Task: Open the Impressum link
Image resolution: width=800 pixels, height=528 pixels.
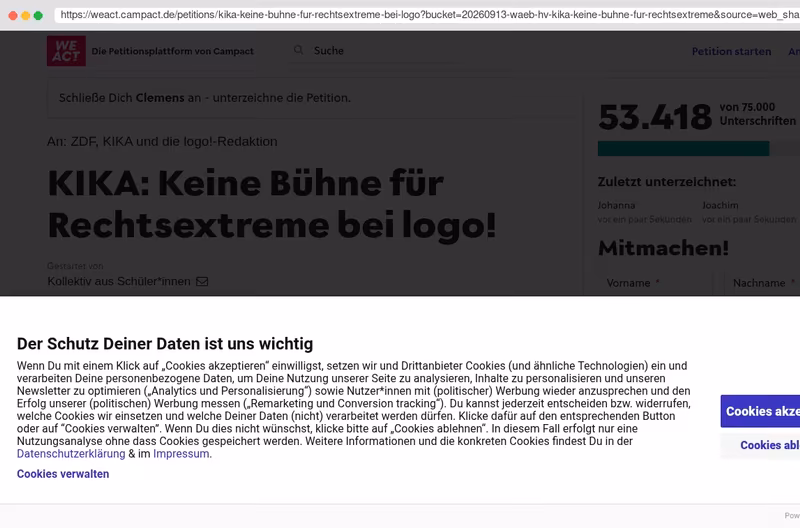Action: (181, 454)
